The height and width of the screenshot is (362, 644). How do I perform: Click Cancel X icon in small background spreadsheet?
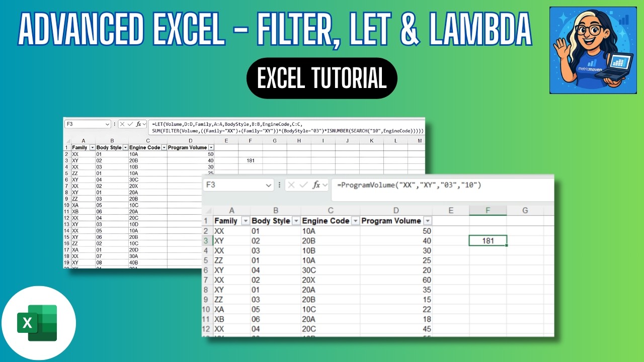122,124
